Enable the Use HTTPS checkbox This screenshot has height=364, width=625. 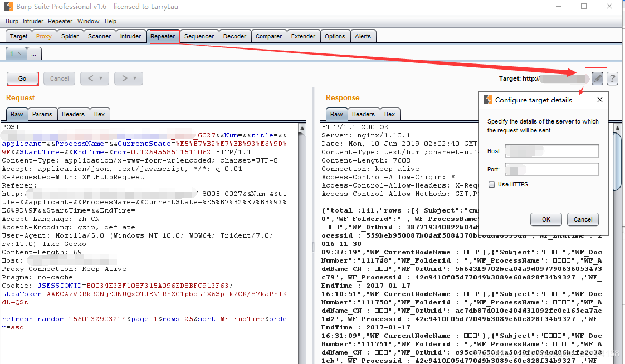pos(491,184)
